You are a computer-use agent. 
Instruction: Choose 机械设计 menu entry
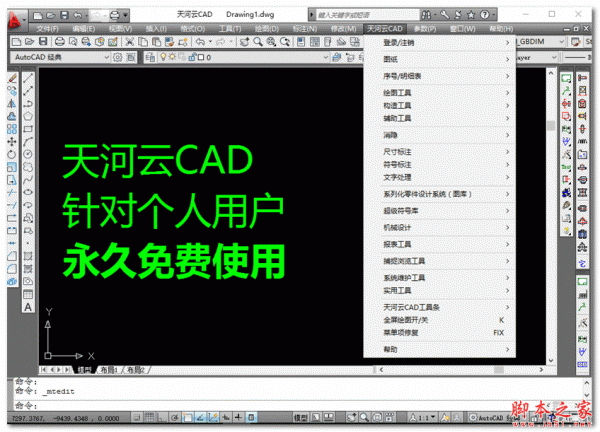tap(439, 228)
